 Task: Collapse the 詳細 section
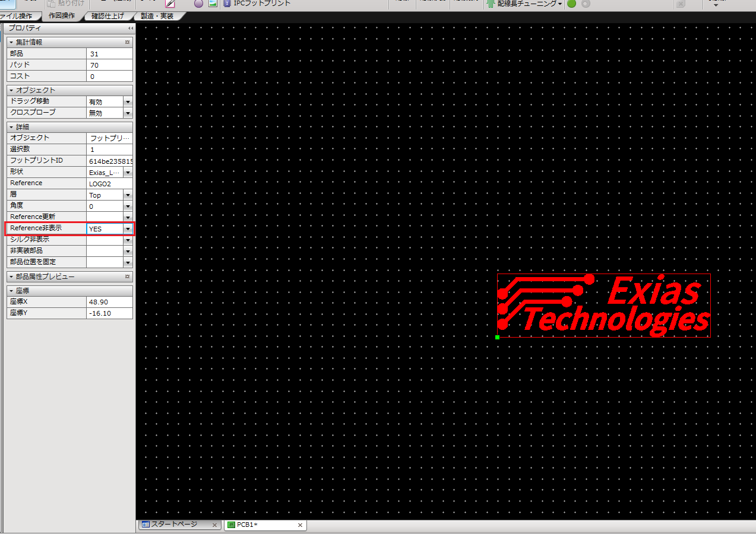coord(11,127)
